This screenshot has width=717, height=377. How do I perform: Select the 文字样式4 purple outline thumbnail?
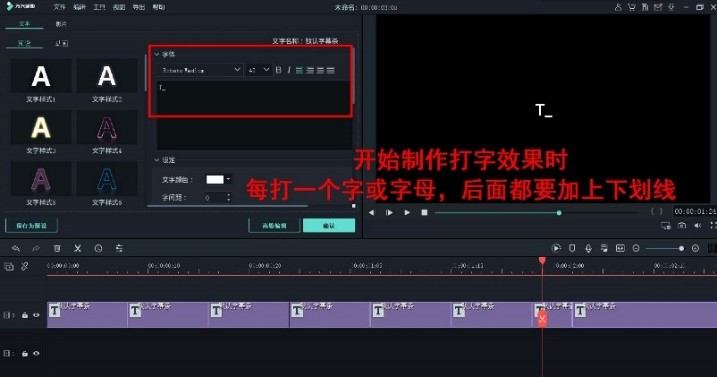pos(107,127)
